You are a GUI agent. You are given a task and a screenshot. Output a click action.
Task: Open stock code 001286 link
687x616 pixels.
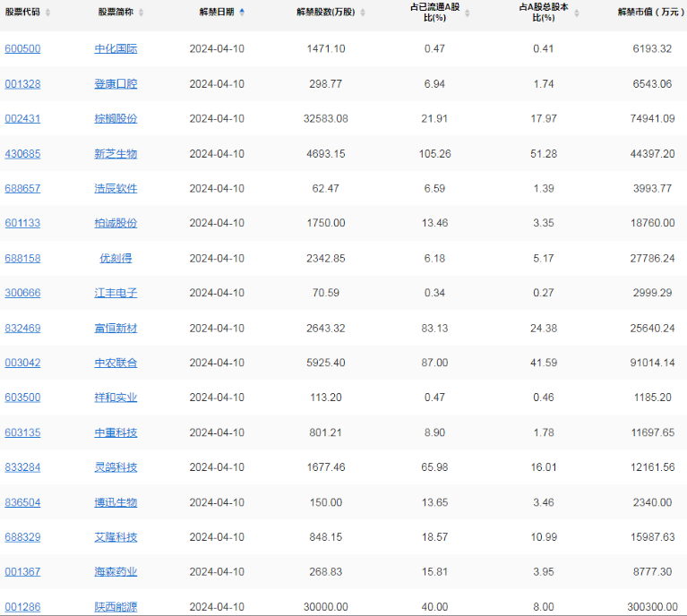point(22,607)
